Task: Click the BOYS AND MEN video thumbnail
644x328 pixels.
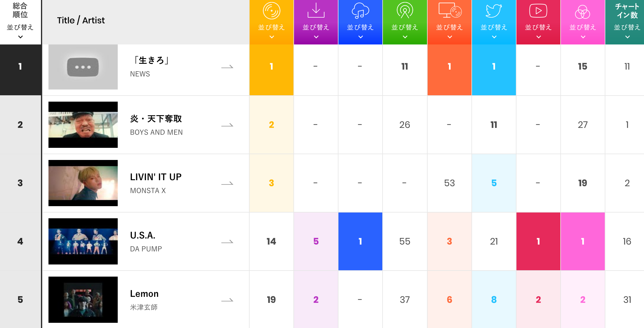Action: click(x=83, y=125)
